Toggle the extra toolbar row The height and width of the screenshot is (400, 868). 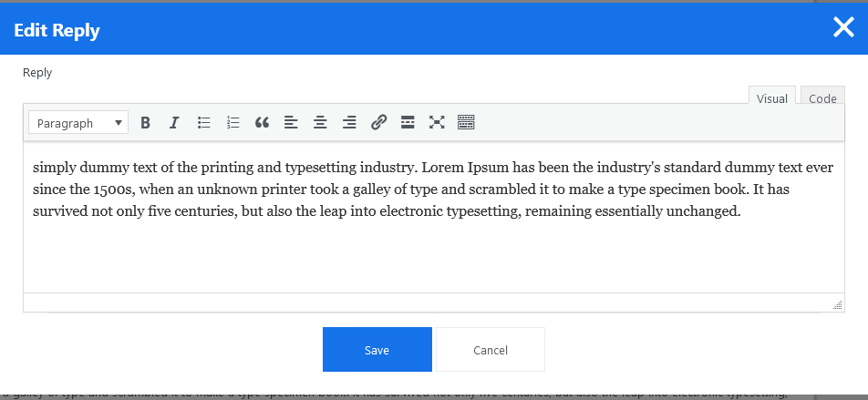point(466,123)
